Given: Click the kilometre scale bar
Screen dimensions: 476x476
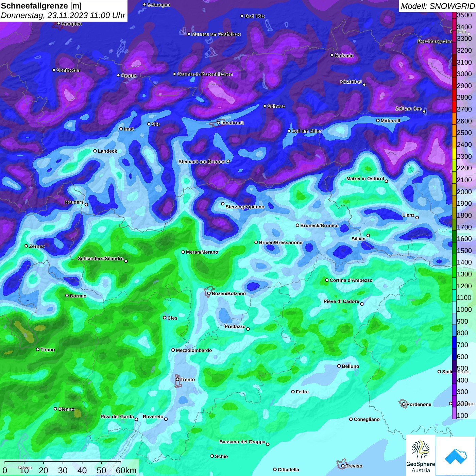Looking at the screenshot, I should (63, 463).
